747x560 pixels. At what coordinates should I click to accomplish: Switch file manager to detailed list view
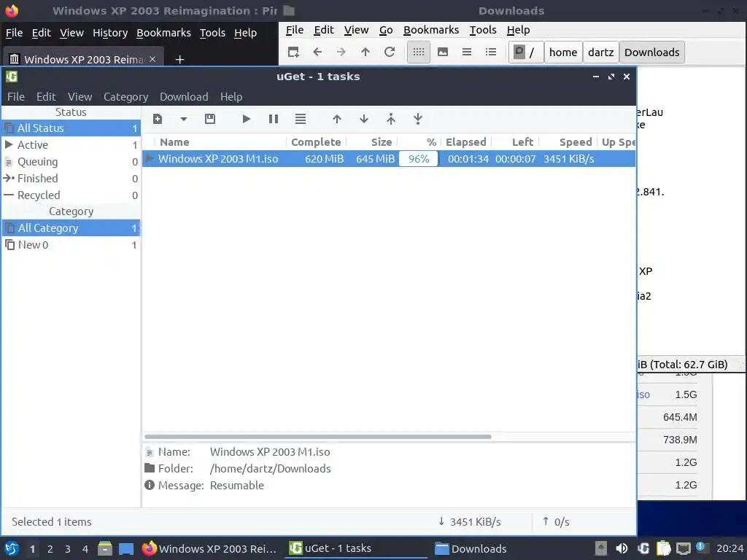491,52
